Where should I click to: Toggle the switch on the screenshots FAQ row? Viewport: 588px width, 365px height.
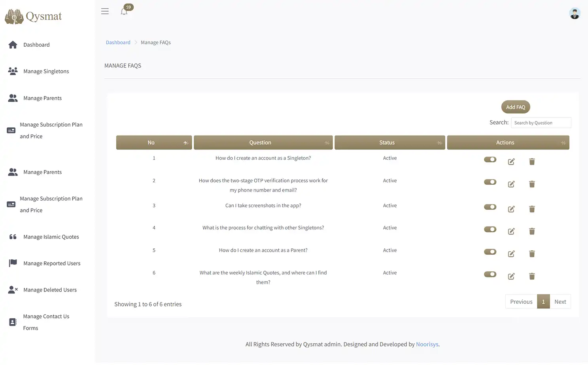click(490, 206)
